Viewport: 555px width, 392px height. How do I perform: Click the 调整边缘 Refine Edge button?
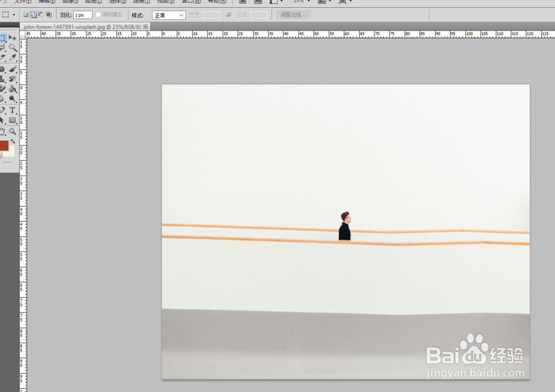coord(294,14)
